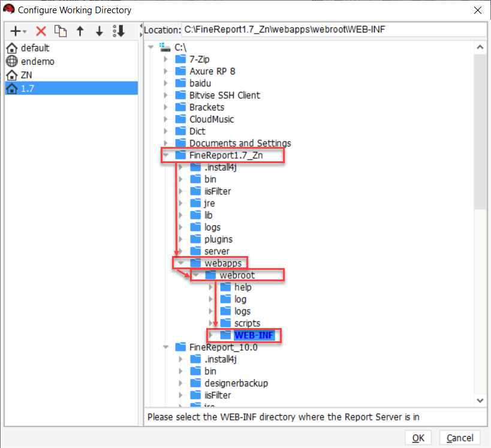Click the tree scrollbar down arrow
Viewport: 491px width, 448px height.
click(480, 401)
